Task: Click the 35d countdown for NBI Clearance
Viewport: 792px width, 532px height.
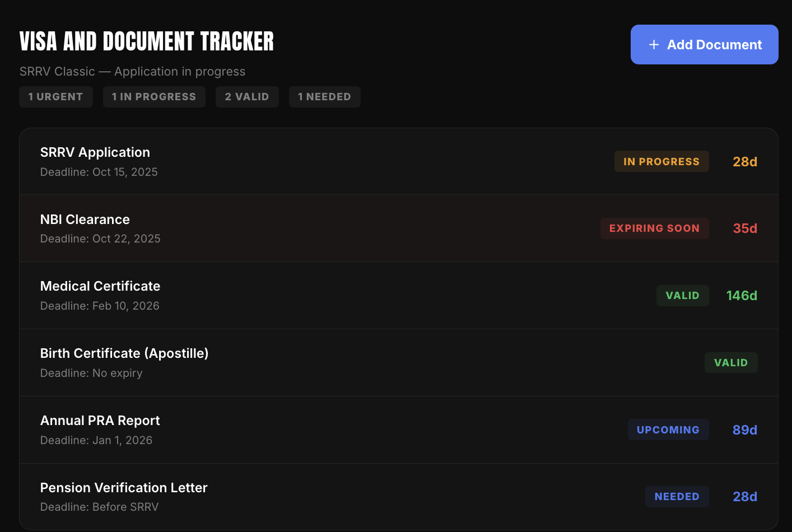Action: pyautogui.click(x=745, y=228)
